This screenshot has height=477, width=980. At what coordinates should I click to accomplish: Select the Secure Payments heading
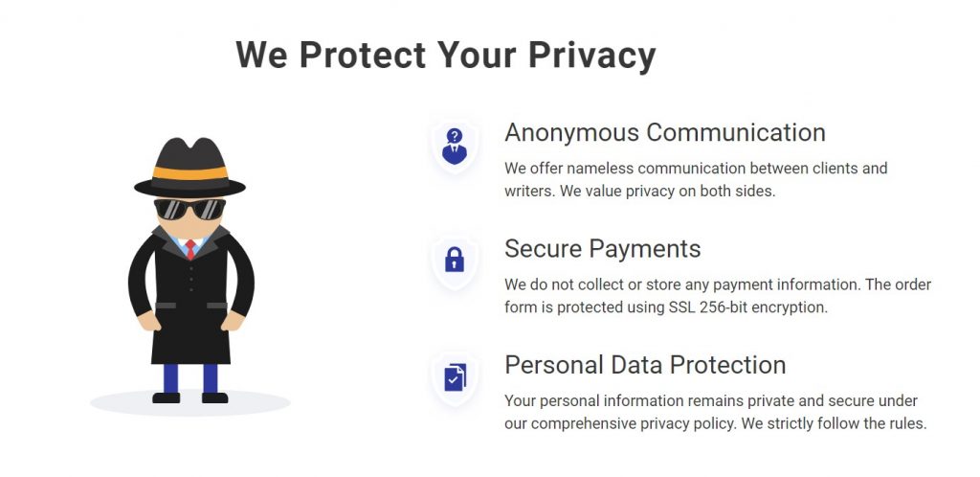tap(603, 249)
